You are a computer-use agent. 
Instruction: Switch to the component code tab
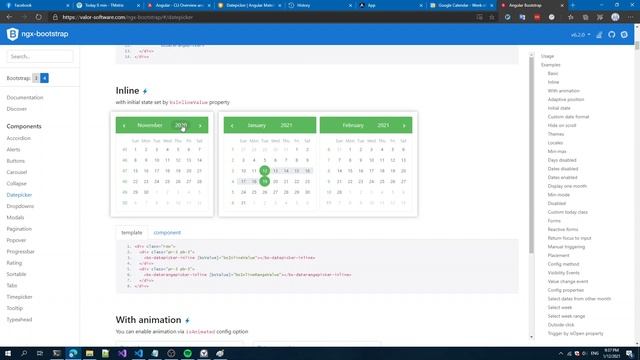(167, 233)
